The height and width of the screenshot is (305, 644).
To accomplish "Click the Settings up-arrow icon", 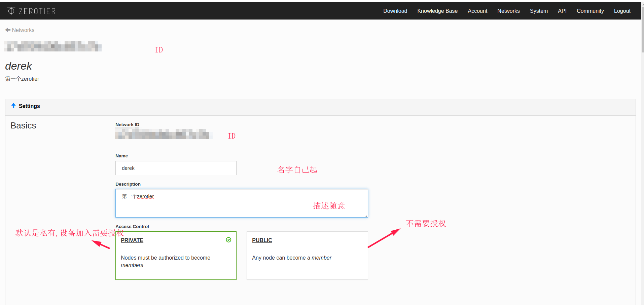I will point(13,106).
